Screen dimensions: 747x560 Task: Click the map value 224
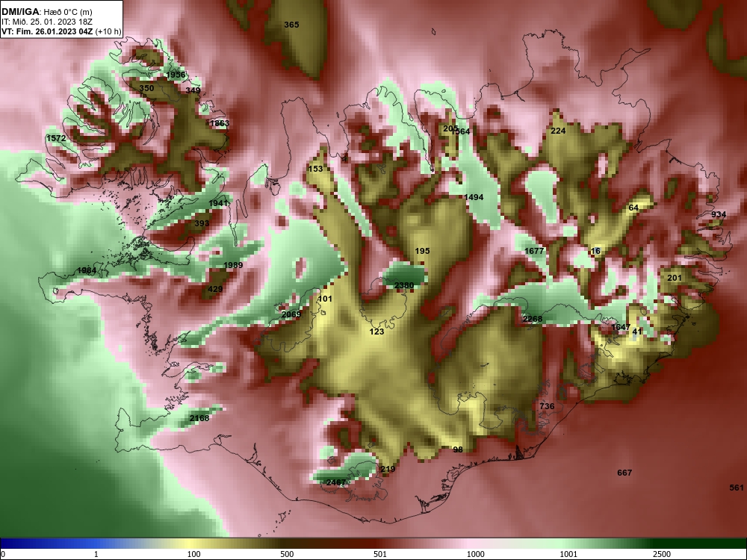tap(558, 131)
